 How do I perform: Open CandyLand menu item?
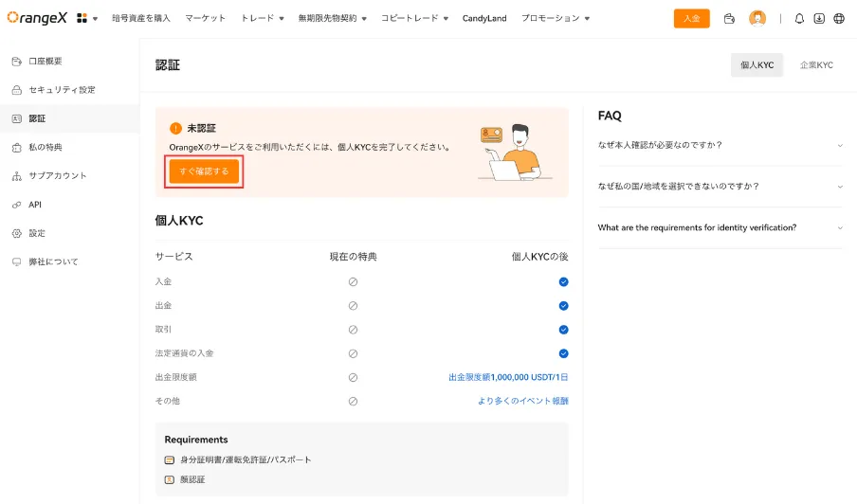pos(484,18)
